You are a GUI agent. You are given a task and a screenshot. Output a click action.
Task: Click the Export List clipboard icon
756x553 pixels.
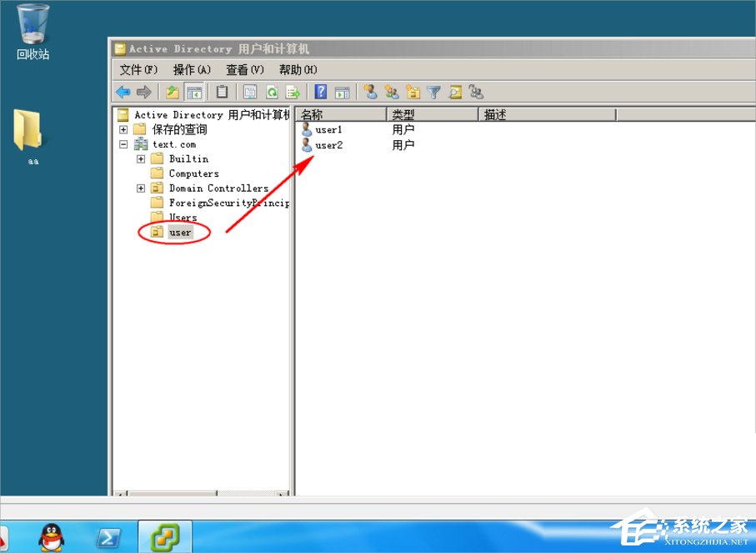(221, 92)
